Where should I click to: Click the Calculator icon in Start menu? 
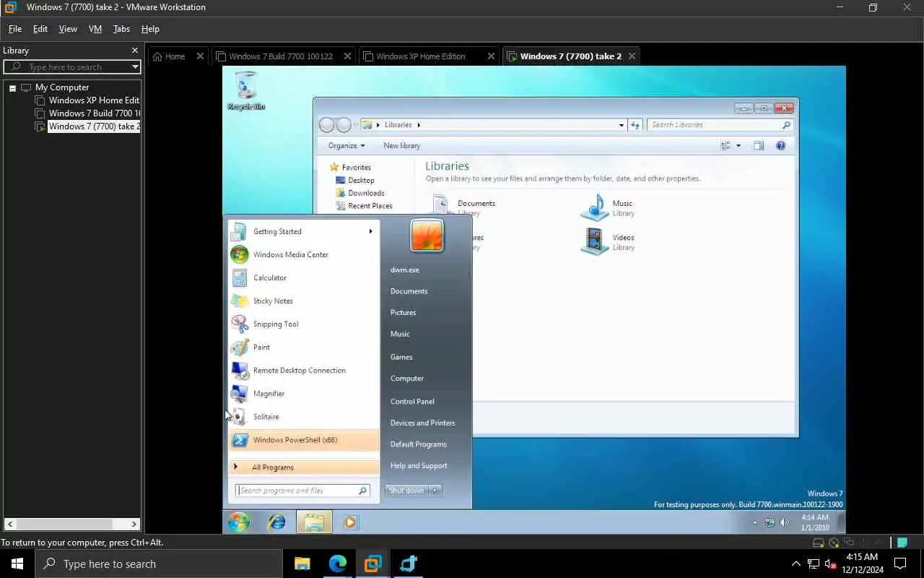coord(239,277)
